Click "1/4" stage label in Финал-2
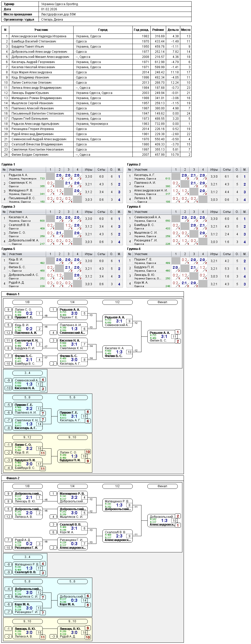Image resolution: width=251 pixels, height=644 pixels. coord(73,486)
